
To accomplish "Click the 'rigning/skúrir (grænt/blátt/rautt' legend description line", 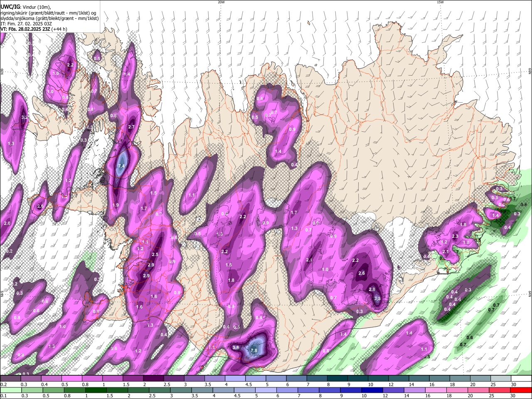I will 48,12.
